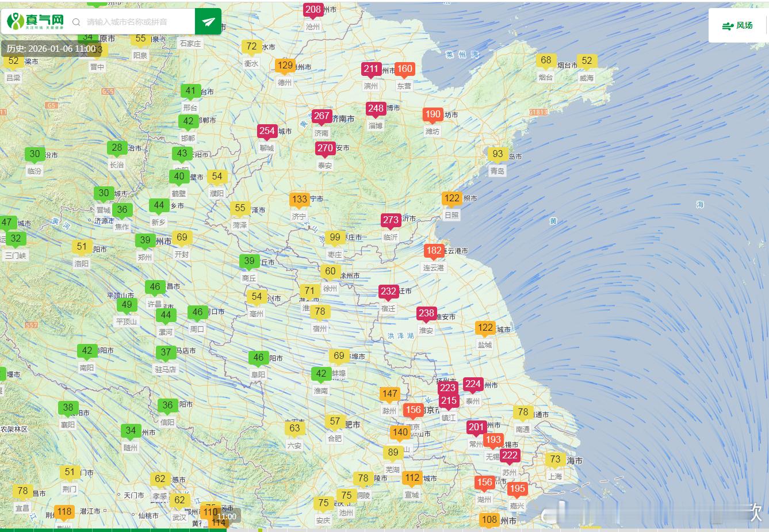Click the Hefei 57 AQI marker
The height and width of the screenshot is (532, 769).
click(335, 422)
